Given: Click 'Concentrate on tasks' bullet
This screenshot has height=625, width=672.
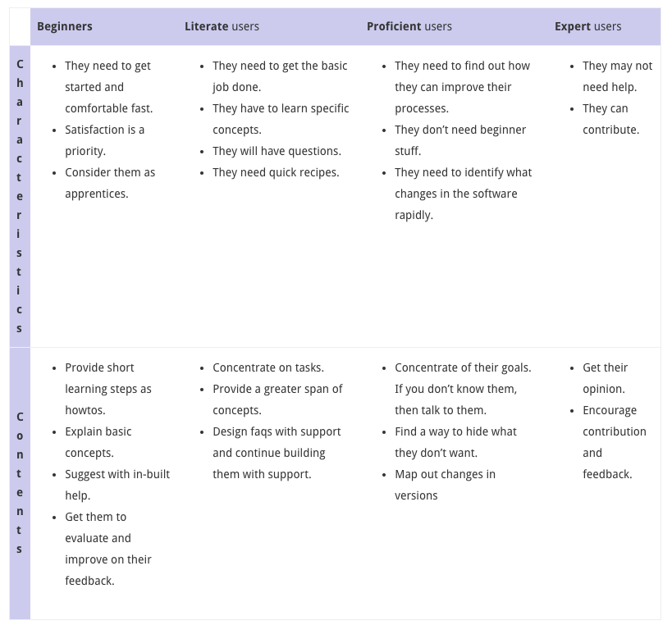Looking at the screenshot, I should tap(267, 367).
